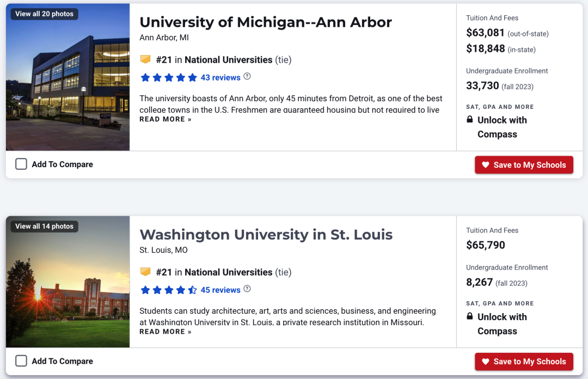Viewport: 588px width, 379px height.
Task: Open Unlock with Compass for Michigan
Action: tap(502, 127)
